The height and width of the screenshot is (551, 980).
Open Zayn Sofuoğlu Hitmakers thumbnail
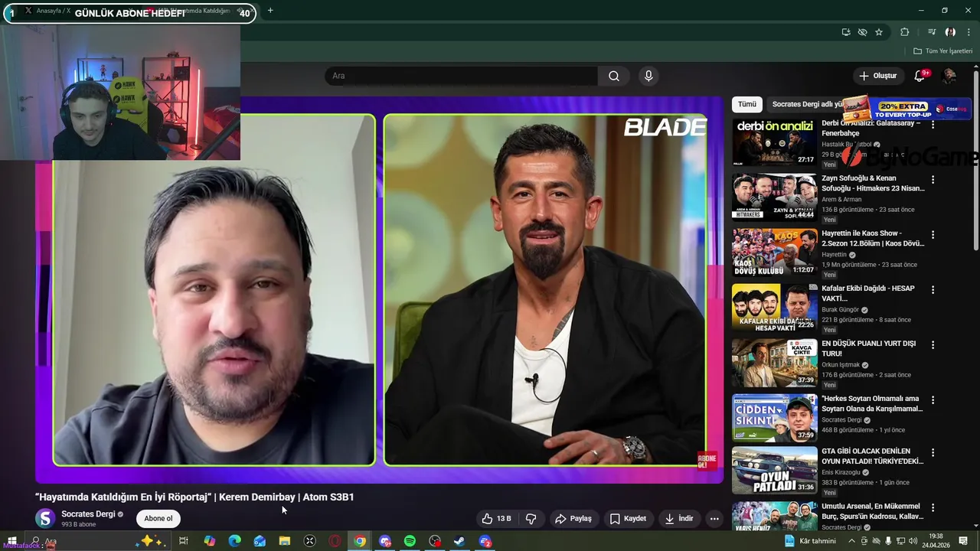774,197
